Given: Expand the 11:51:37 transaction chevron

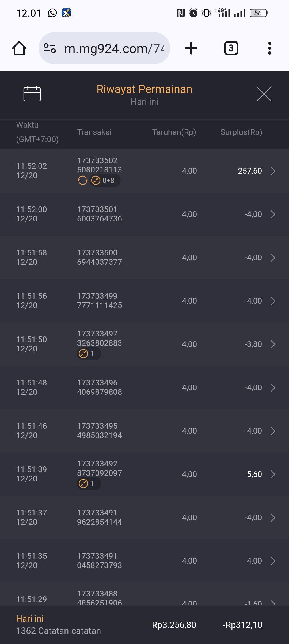Looking at the screenshot, I should 273,517.
